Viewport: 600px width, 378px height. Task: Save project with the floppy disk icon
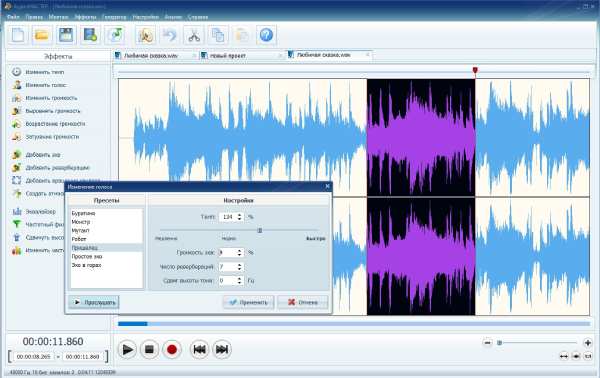[x=66, y=35]
